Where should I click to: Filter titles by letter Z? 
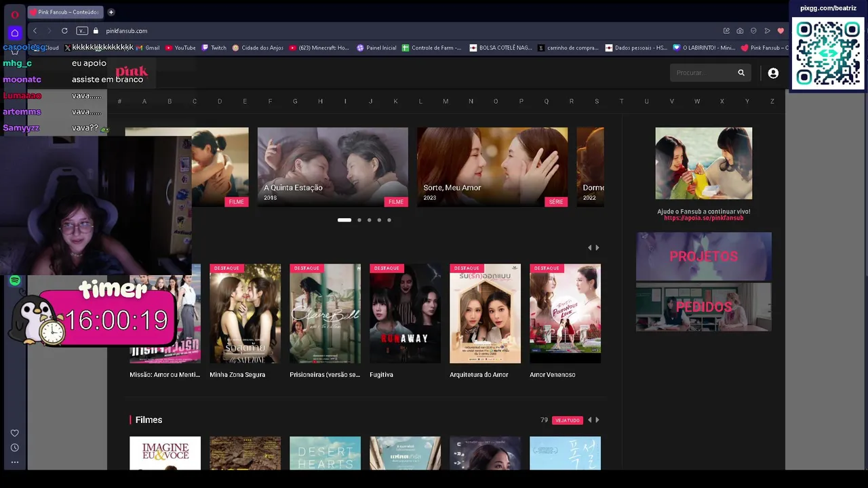(772, 102)
